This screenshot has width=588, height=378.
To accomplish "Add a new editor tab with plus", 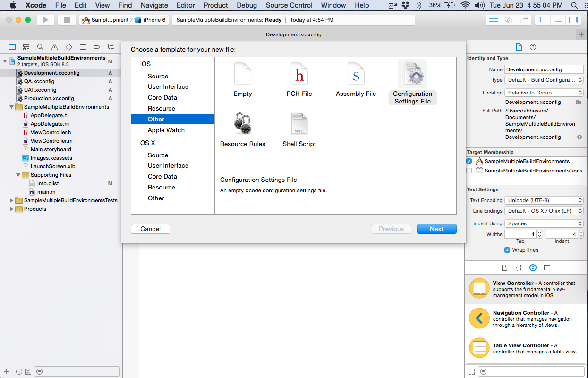I will tap(582, 34).
